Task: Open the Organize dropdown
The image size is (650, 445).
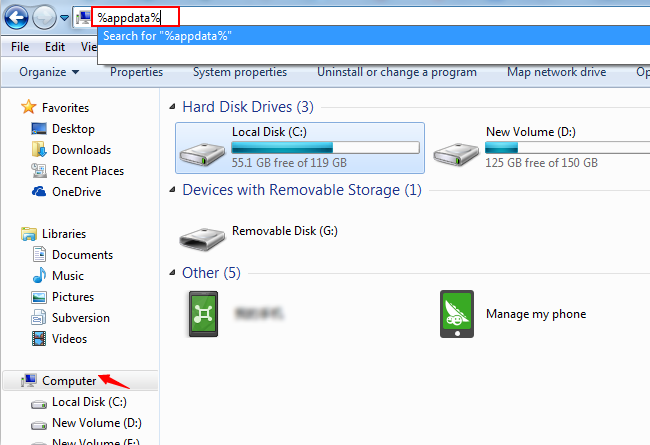Action: 49,72
